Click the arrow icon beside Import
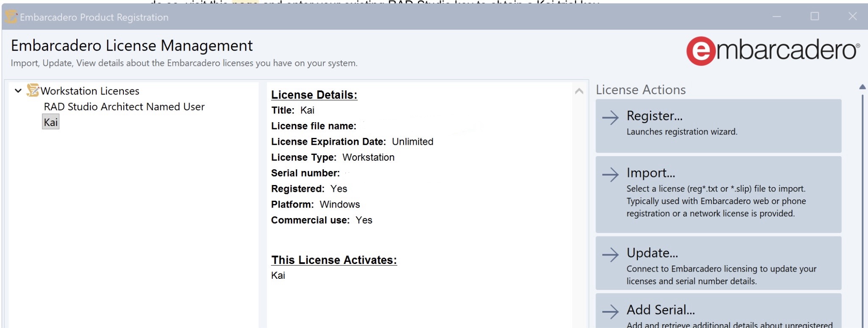This screenshot has height=328, width=868. (610, 174)
